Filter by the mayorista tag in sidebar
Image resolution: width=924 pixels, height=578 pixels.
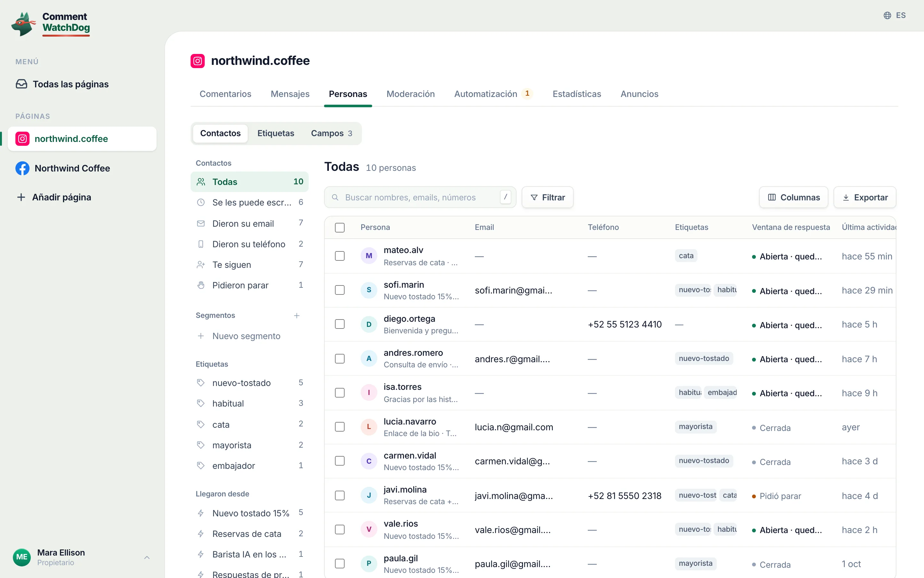pyautogui.click(x=249, y=445)
